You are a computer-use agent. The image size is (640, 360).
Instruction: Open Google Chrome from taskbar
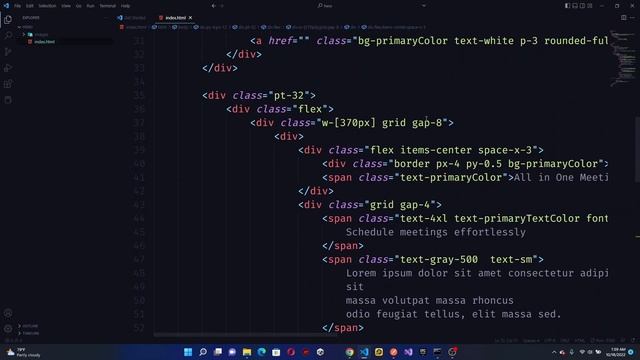[349, 352]
